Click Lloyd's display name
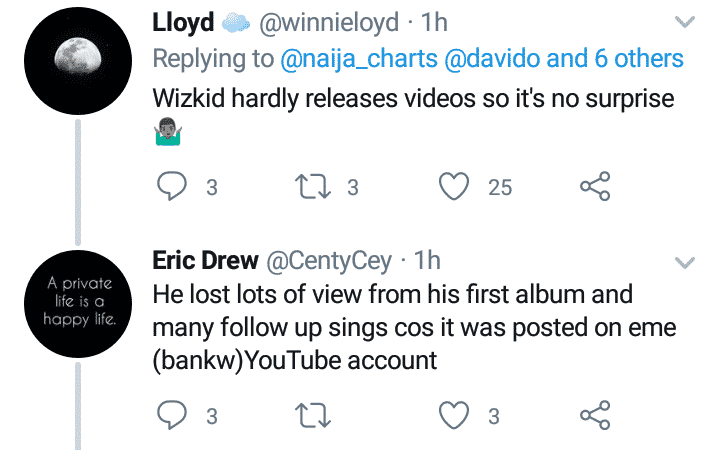The image size is (719, 450). [x=180, y=22]
